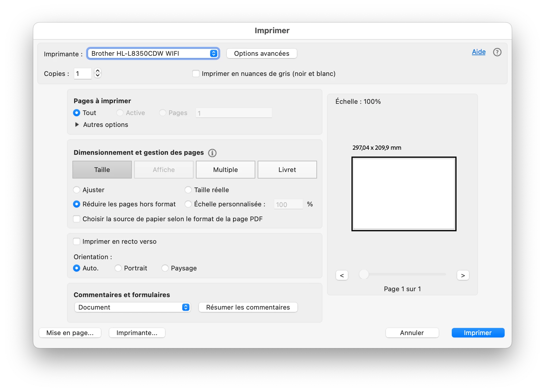Select 'Auto.' orientation option
Image resolution: width=545 pixels, height=392 pixels.
coord(77,268)
